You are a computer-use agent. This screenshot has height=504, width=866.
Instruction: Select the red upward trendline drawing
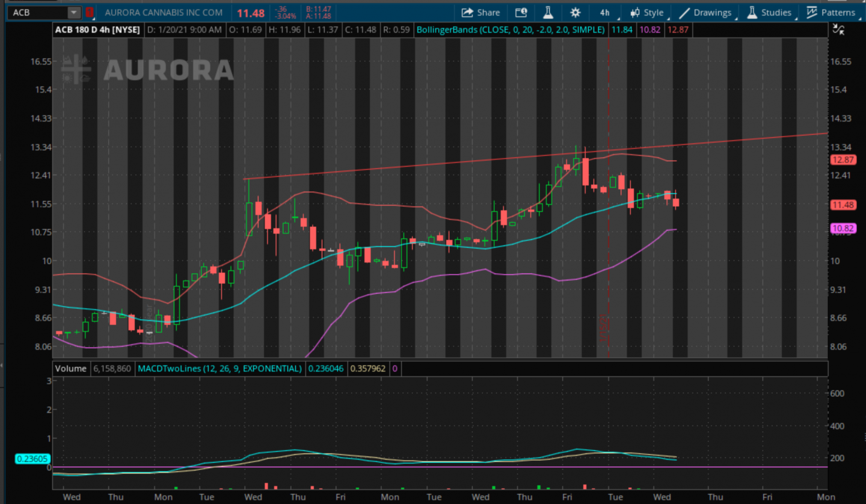click(535, 156)
